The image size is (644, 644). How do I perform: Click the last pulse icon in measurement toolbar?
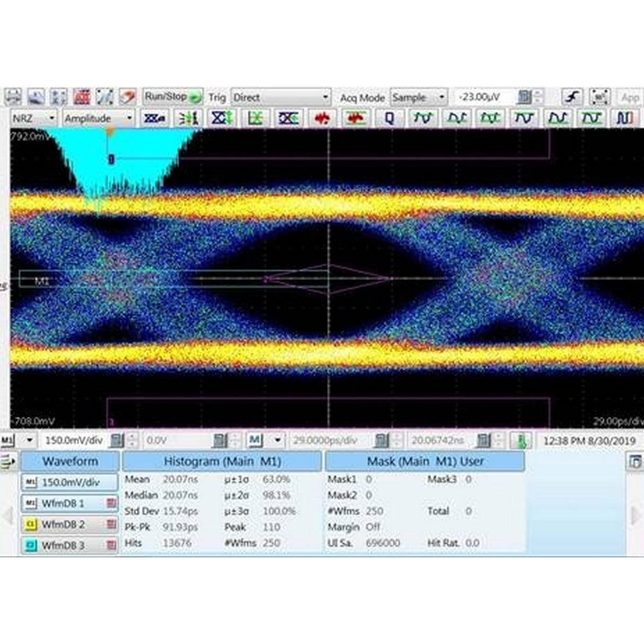624,118
